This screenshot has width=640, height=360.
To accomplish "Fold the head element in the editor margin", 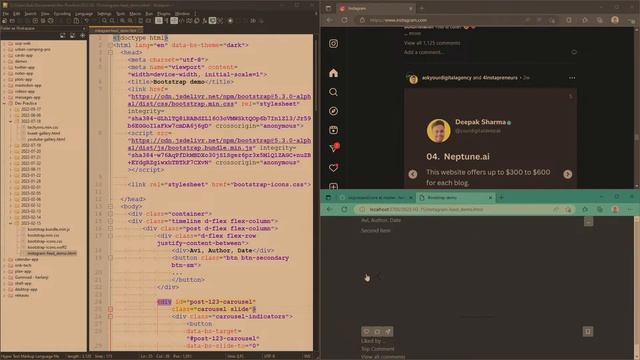I will coord(110,52).
